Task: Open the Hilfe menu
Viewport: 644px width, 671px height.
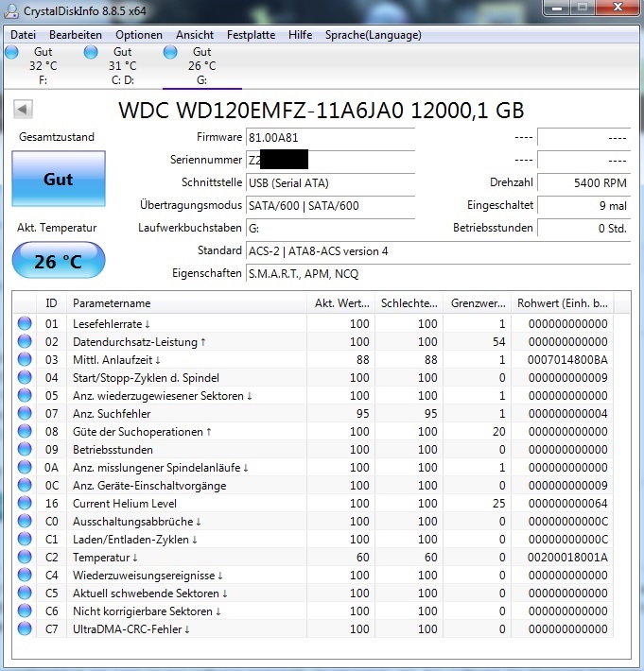Action: pos(300,35)
